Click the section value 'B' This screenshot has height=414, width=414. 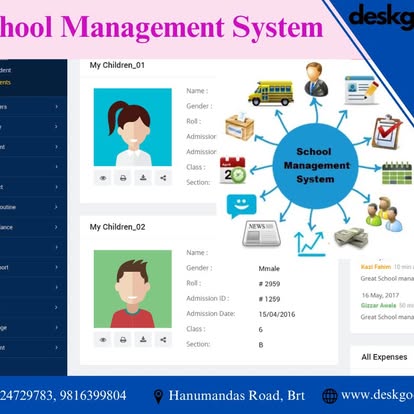(261, 345)
